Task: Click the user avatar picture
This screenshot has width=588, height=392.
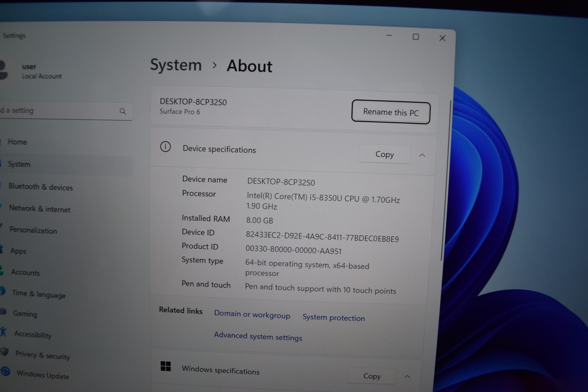Action: point(3,70)
